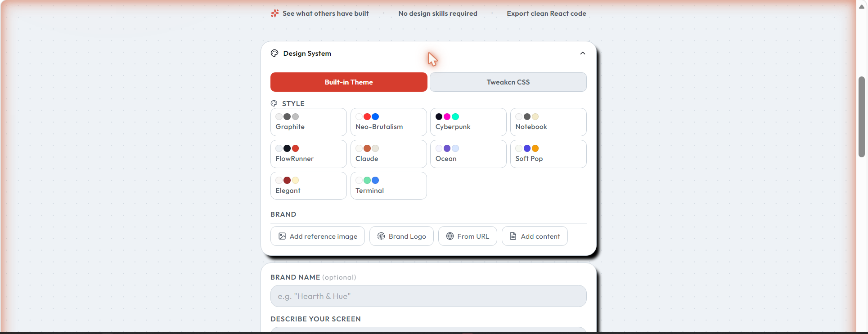Click the Brand Logo button

tap(401, 236)
